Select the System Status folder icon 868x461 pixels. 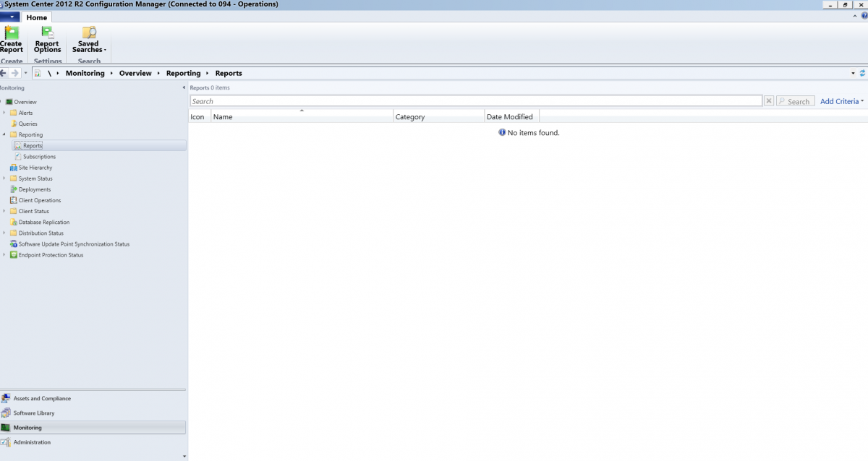pos(13,178)
